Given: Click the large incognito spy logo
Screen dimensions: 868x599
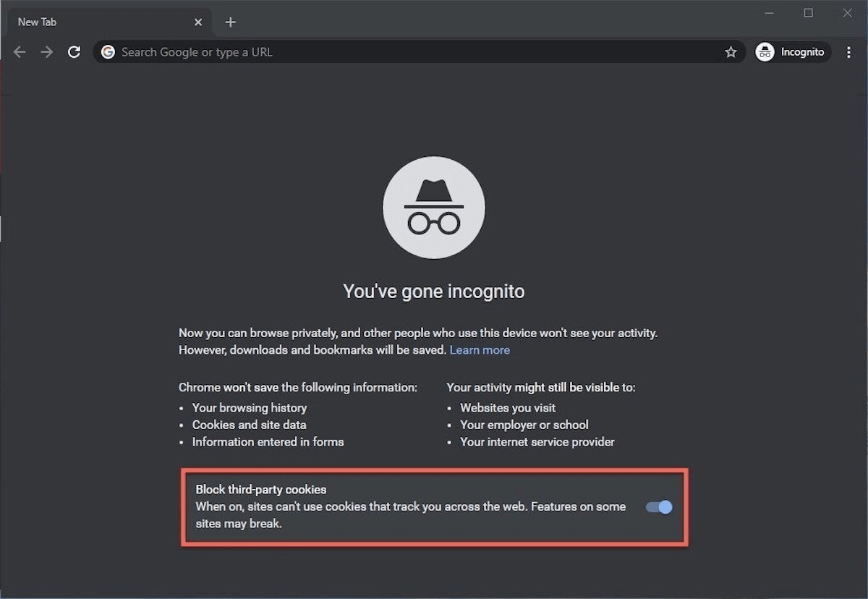Looking at the screenshot, I should pos(433,208).
